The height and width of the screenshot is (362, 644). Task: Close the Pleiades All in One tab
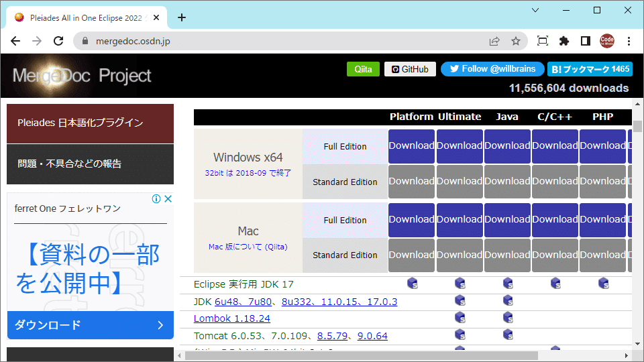(156, 17)
